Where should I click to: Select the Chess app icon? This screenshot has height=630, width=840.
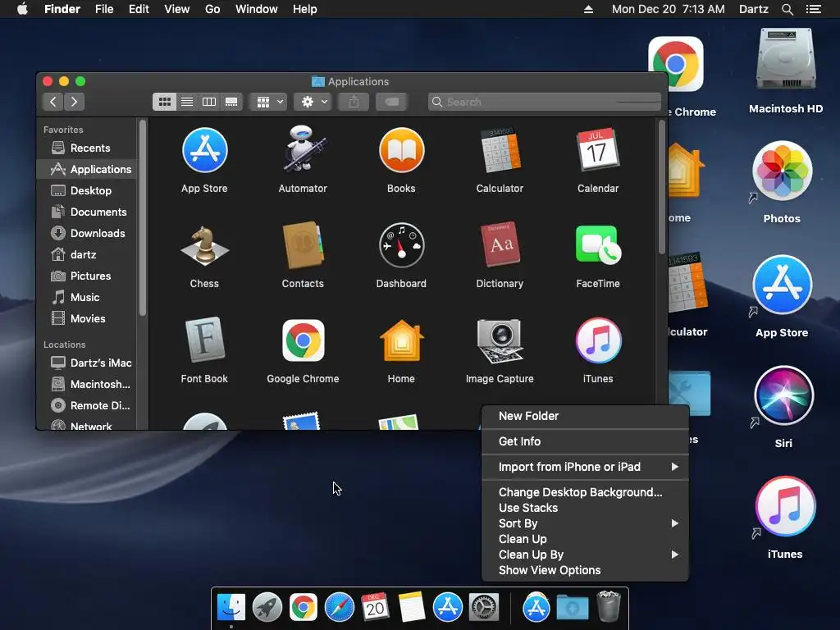click(x=204, y=246)
